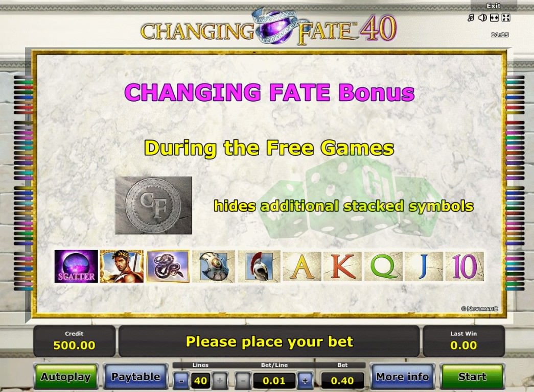Decrease the number of lines
The height and width of the screenshot is (392, 534).
pyautogui.click(x=181, y=380)
